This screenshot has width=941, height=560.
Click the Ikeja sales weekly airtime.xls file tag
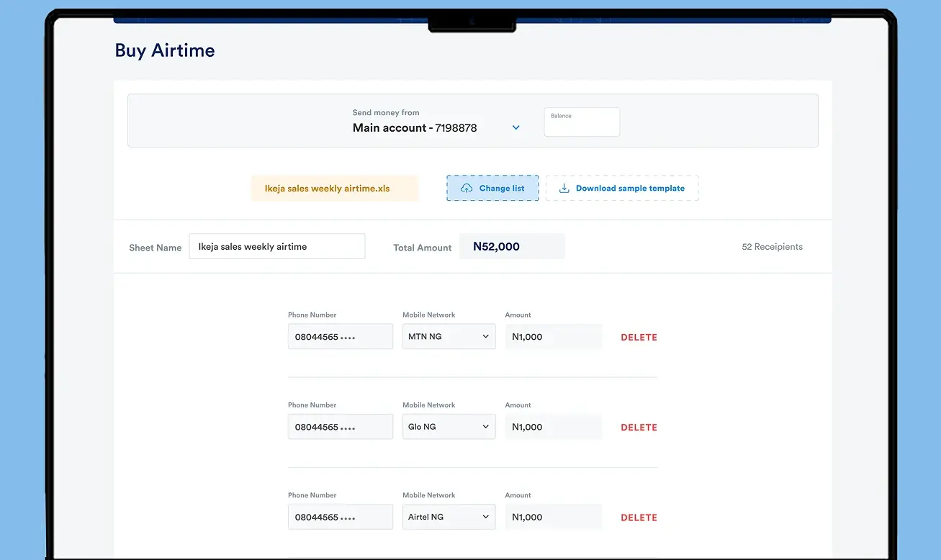coord(335,189)
